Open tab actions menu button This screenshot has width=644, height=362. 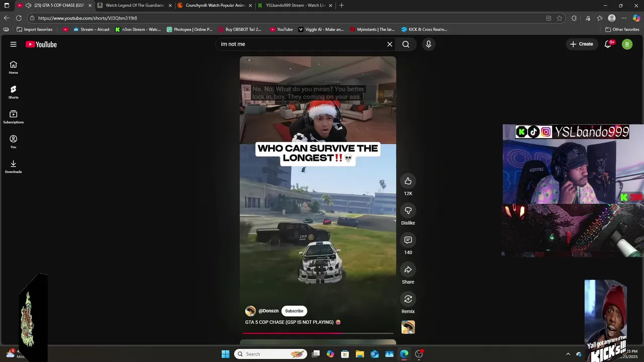click(x=7, y=6)
